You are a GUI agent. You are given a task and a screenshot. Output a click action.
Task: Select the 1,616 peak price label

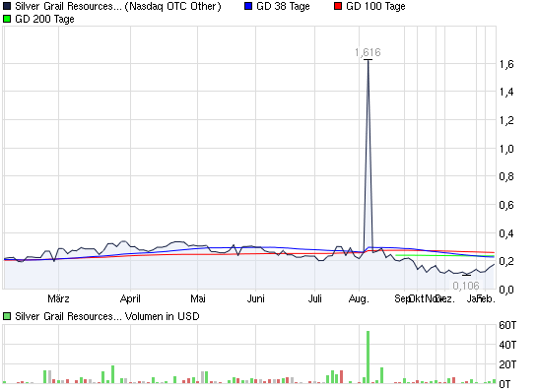(x=368, y=52)
